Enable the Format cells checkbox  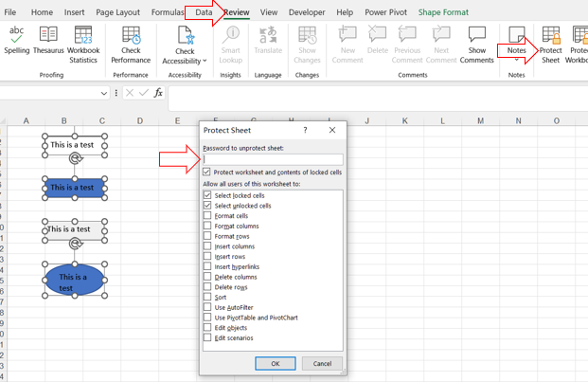pos(208,216)
